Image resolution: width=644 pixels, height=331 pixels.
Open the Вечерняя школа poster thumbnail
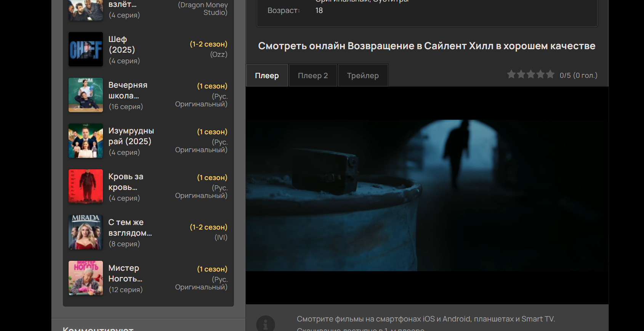coord(86,95)
